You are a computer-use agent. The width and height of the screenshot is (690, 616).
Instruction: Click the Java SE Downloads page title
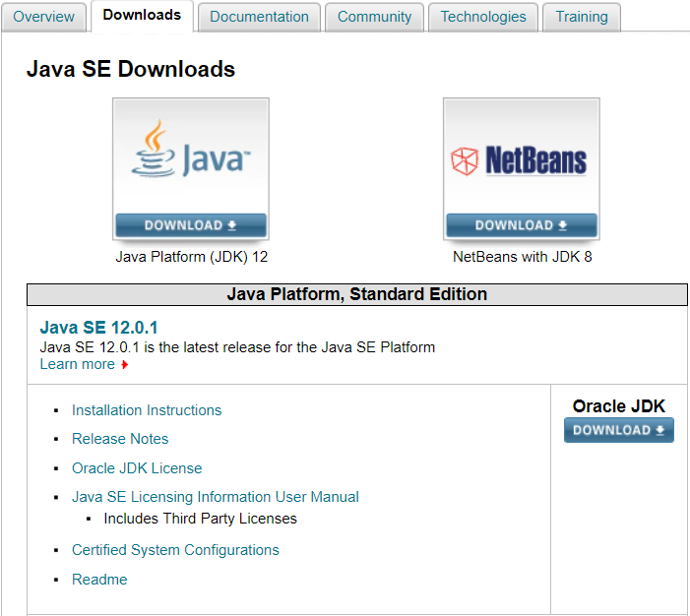[131, 69]
